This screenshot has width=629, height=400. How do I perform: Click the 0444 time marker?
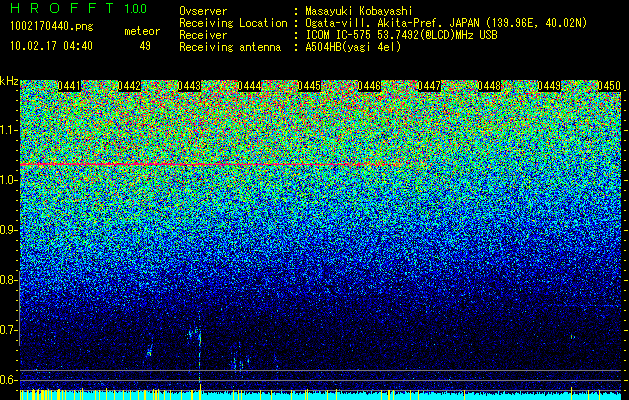click(x=249, y=86)
